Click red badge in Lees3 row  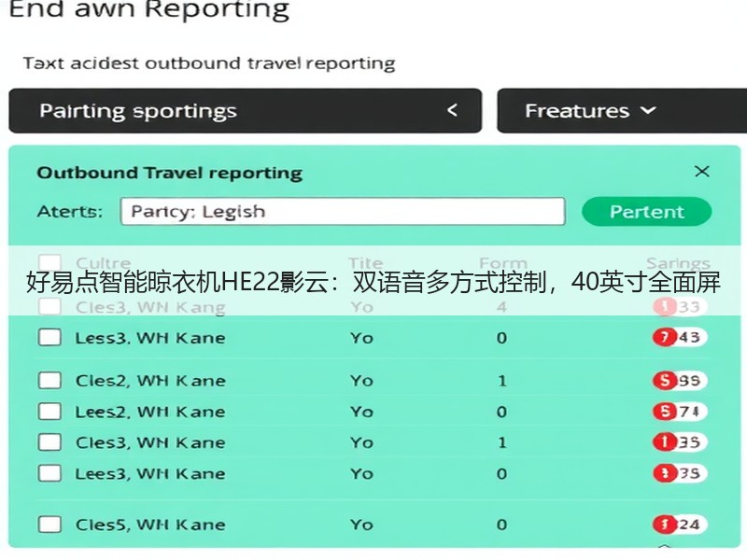point(665,473)
